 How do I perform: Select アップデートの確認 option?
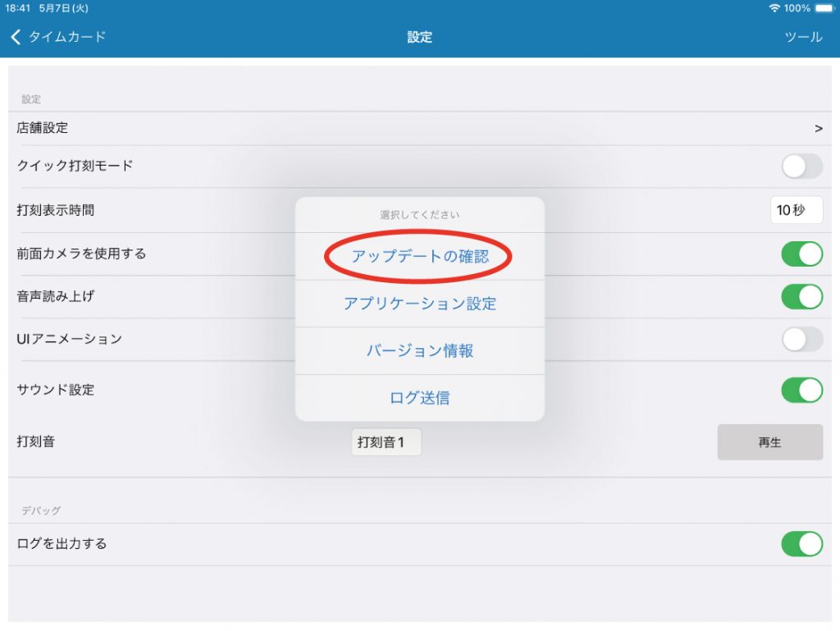tap(419, 256)
